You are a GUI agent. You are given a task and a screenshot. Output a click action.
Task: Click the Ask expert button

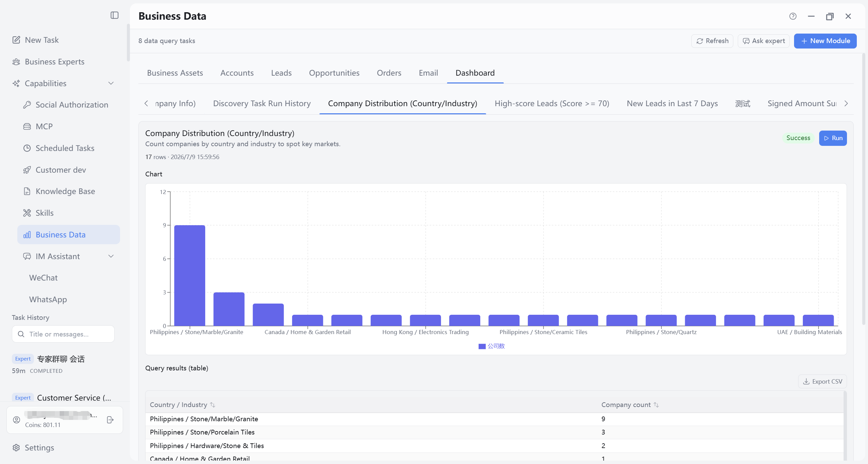764,41
